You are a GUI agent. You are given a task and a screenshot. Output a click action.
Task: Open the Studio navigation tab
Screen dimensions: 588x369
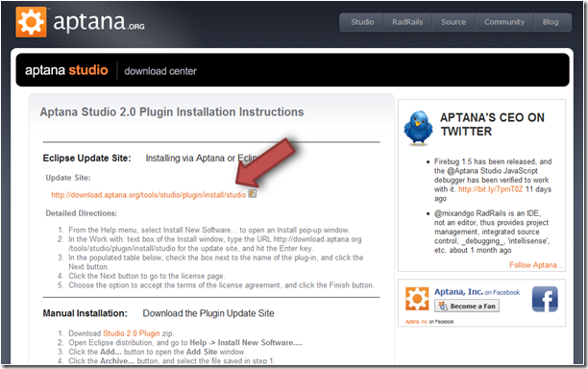pyautogui.click(x=362, y=22)
